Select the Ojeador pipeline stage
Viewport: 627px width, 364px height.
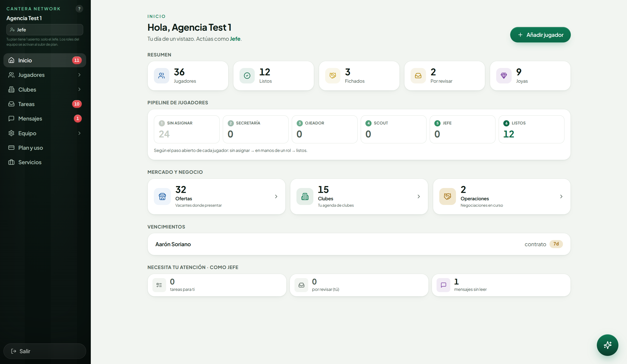[324, 129]
